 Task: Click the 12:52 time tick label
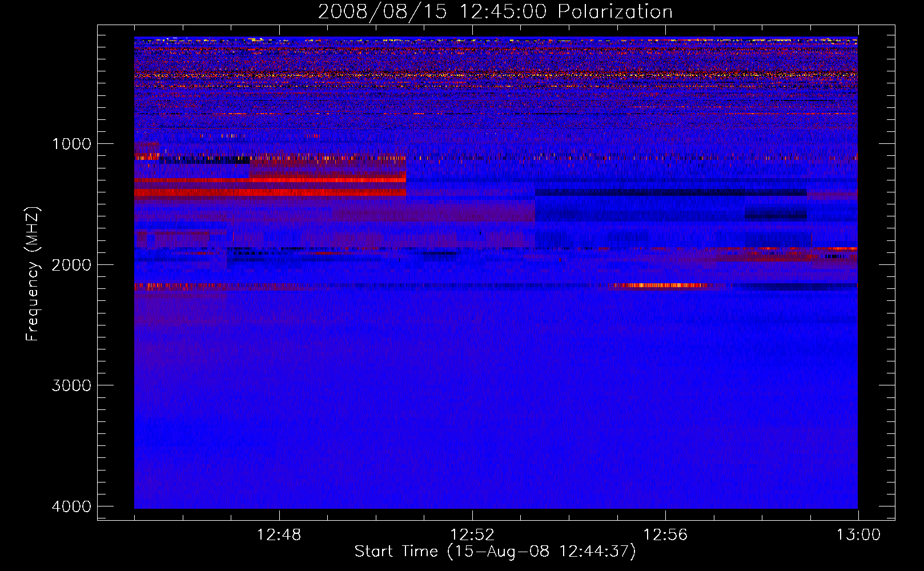tap(472, 535)
